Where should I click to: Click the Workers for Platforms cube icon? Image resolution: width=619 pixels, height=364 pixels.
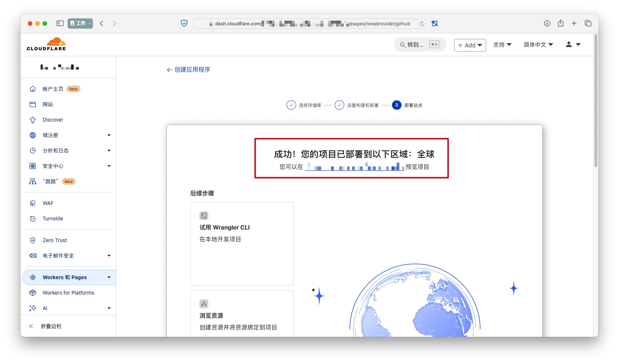click(33, 293)
